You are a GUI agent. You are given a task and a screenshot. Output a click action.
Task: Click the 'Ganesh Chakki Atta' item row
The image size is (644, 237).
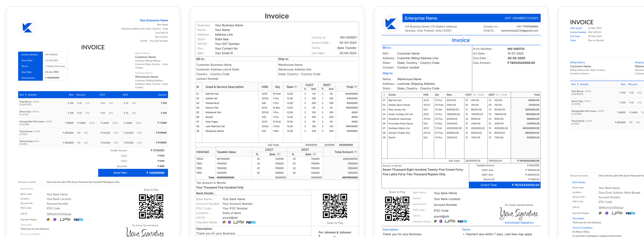[x=461, y=133]
